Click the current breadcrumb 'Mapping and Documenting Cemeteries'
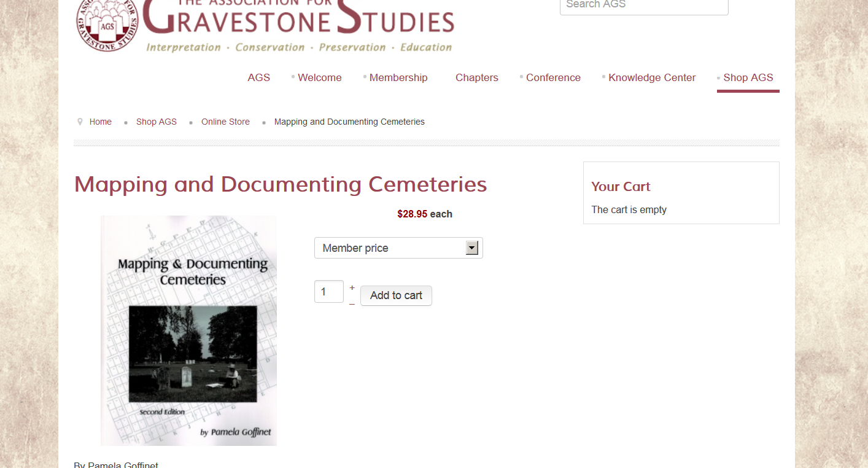The image size is (868, 468). tap(349, 122)
